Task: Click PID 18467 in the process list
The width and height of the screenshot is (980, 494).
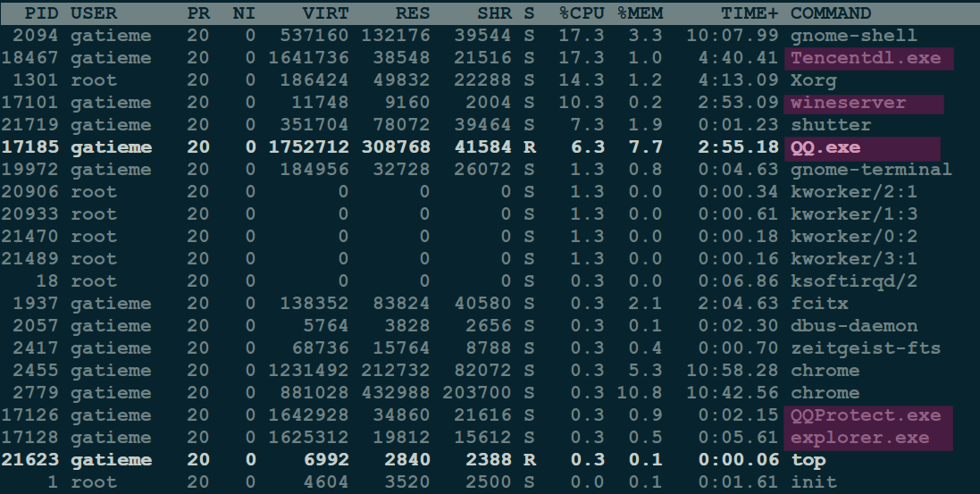Action: pos(30,58)
